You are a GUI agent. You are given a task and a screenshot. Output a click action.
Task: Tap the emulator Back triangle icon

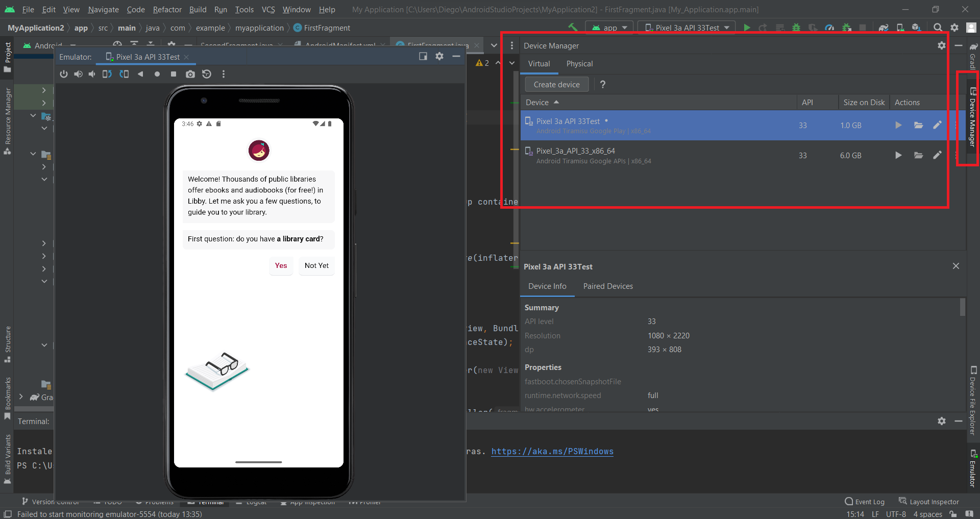pos(140,74)
